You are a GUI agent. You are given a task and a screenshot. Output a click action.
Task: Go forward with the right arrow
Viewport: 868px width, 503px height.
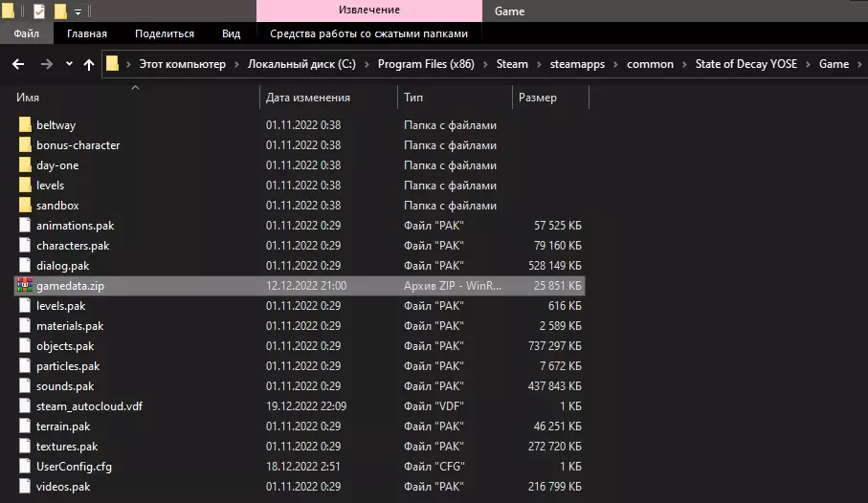(x=47, y=64)
